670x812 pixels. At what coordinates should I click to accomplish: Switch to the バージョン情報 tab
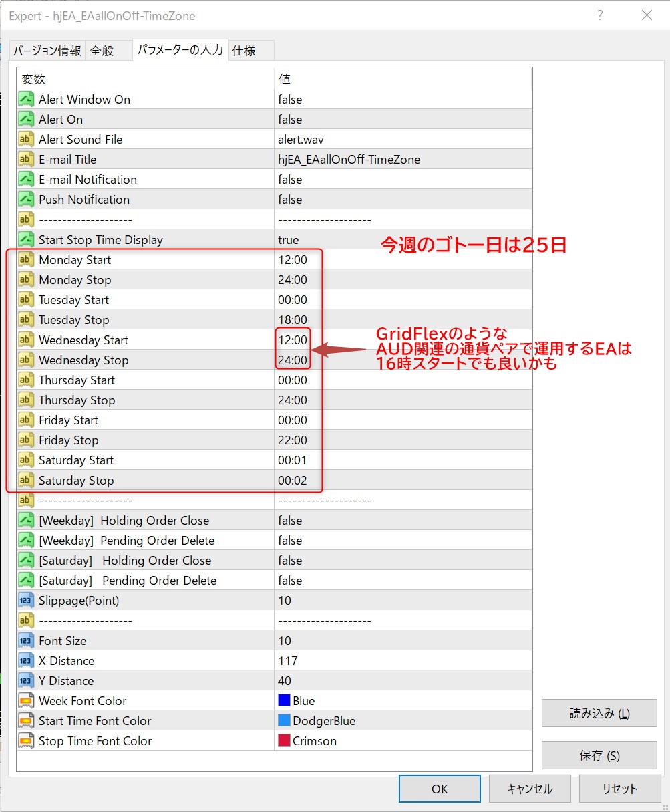tap(47, 51)
